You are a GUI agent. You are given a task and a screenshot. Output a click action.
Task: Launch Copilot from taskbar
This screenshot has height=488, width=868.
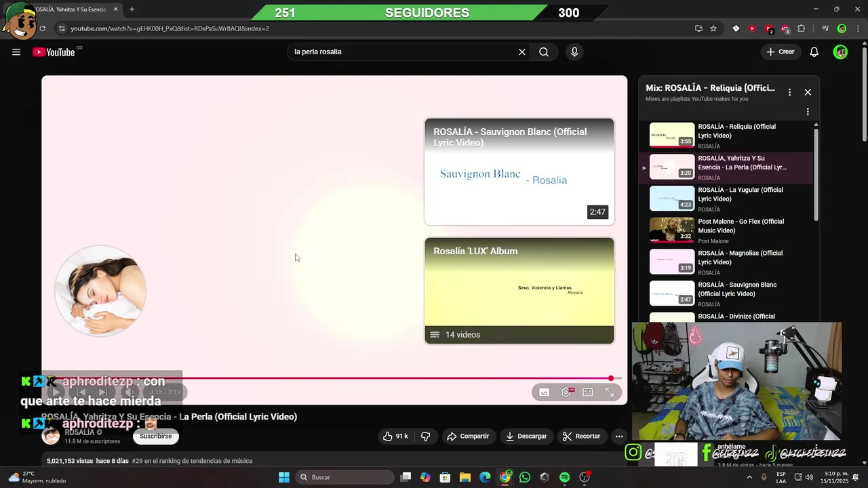pyautogui.click(x=425, y=477)
